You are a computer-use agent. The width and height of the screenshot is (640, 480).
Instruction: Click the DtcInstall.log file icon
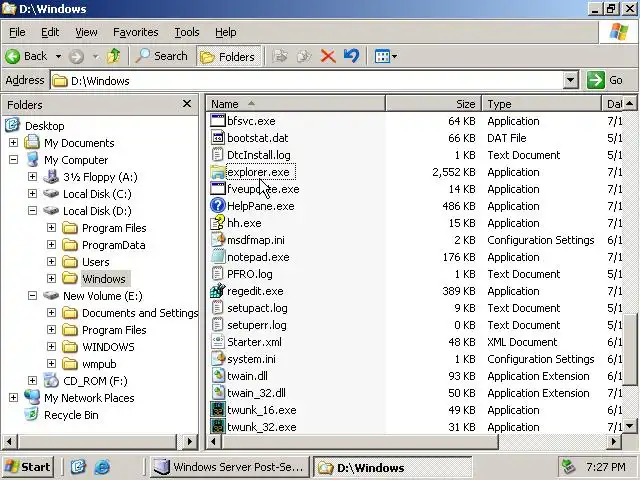pyautogui.click(x=218, y=155)
